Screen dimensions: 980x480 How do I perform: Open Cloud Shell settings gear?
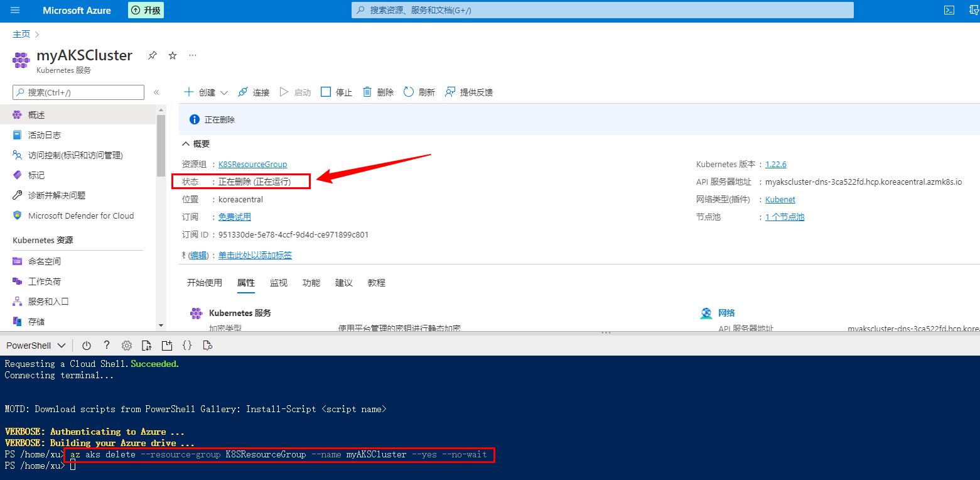tap(127, 346)
